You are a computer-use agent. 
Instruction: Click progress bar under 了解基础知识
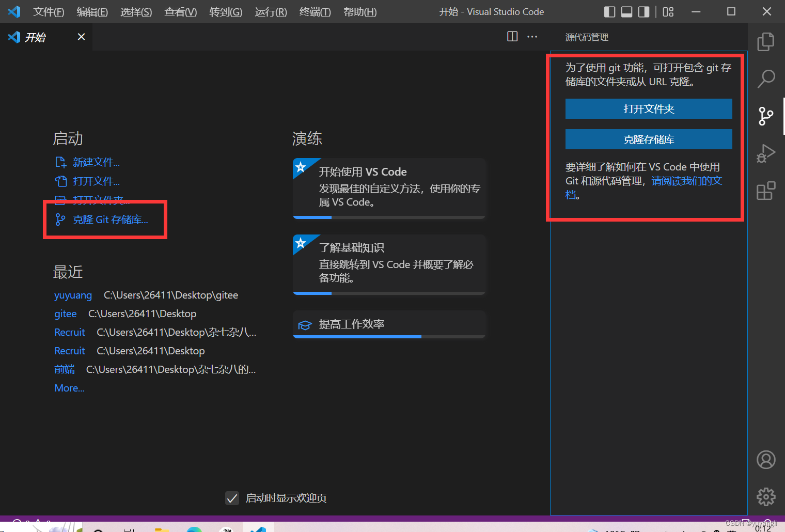(389, 293)
